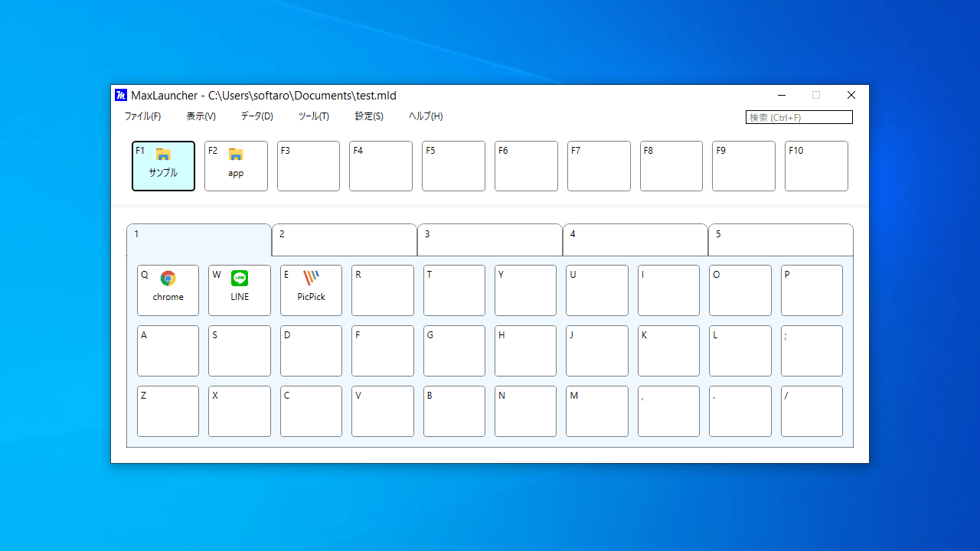The width and height of the screenshot is (980, 551).
Task: Open the ファイル(F) menu
Action: pos(142,116)
